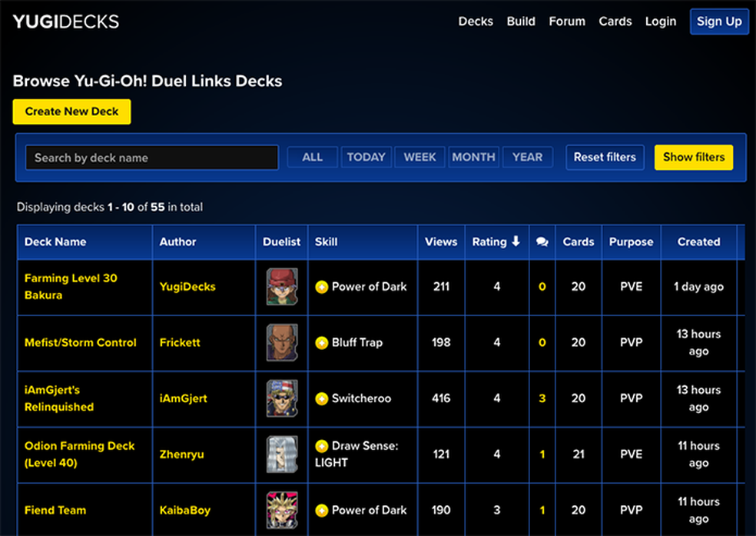Click the '1 day ago' created cell
Viewport: 756px width, 536px height.
698,287
